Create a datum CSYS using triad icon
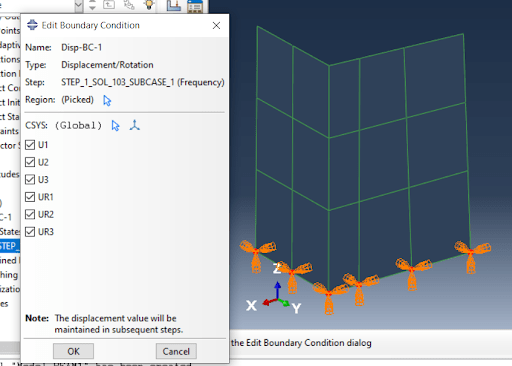Screen dimensions: 512x366 135,125
